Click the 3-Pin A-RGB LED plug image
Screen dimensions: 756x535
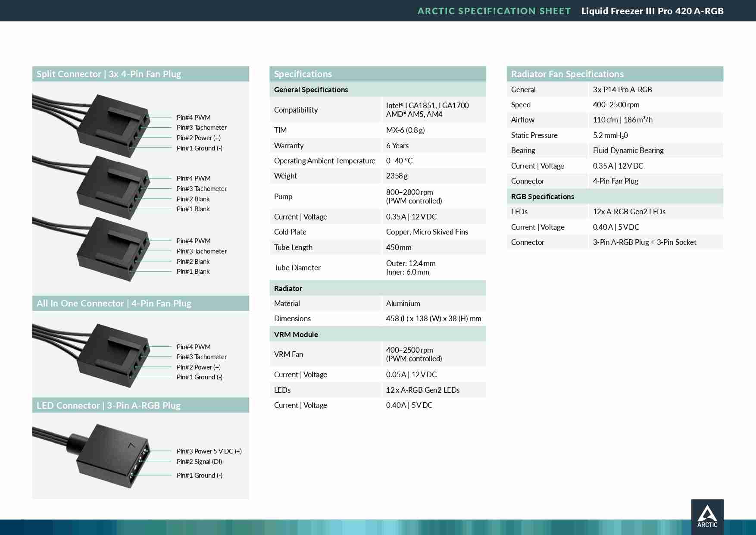(x=112, y=457)
